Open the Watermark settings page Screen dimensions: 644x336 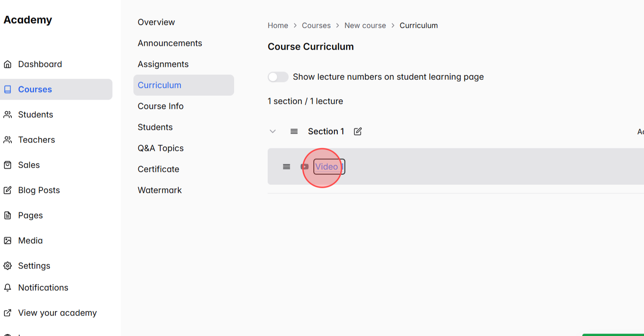click(159, 190)
